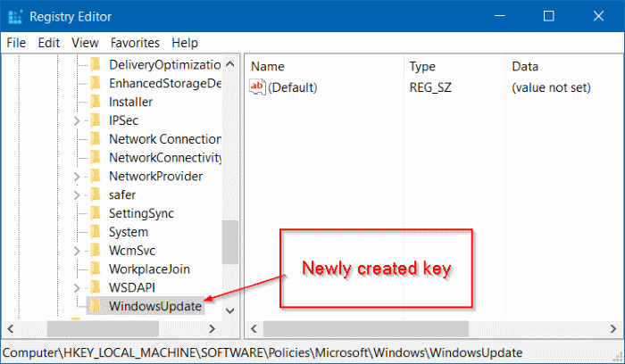The width and height of the screenshot is (625, 364).
Task: Select the NetworkConnectivity key
Action: tap(165, 158)
